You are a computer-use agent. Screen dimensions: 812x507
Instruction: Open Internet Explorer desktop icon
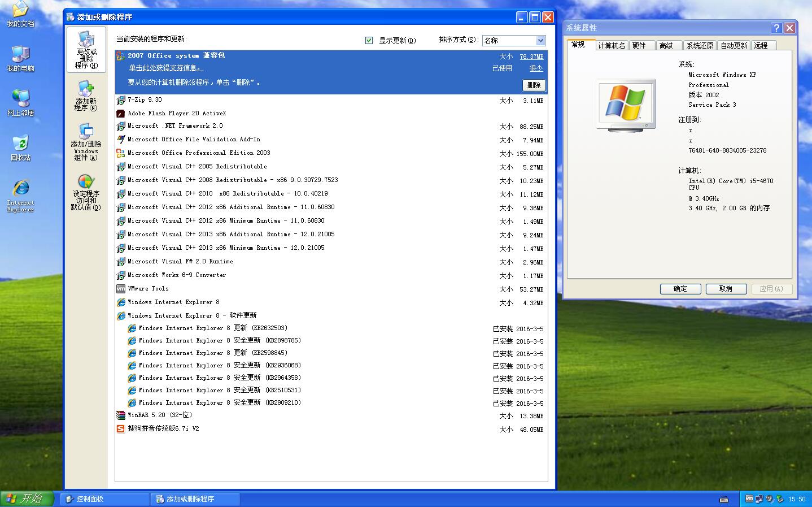[20, 196]
